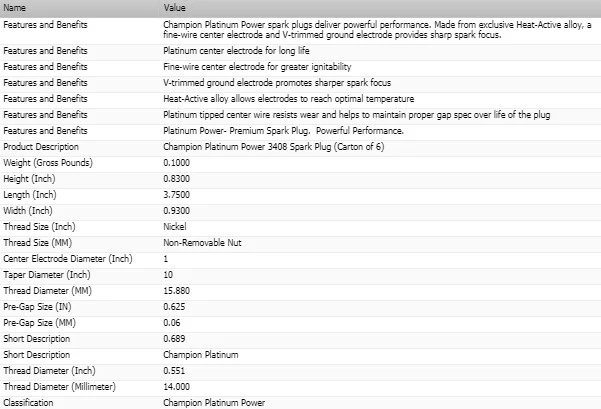601x409 pixels.
Task: Select the Length (Inch) label
Action: point(30,195)
